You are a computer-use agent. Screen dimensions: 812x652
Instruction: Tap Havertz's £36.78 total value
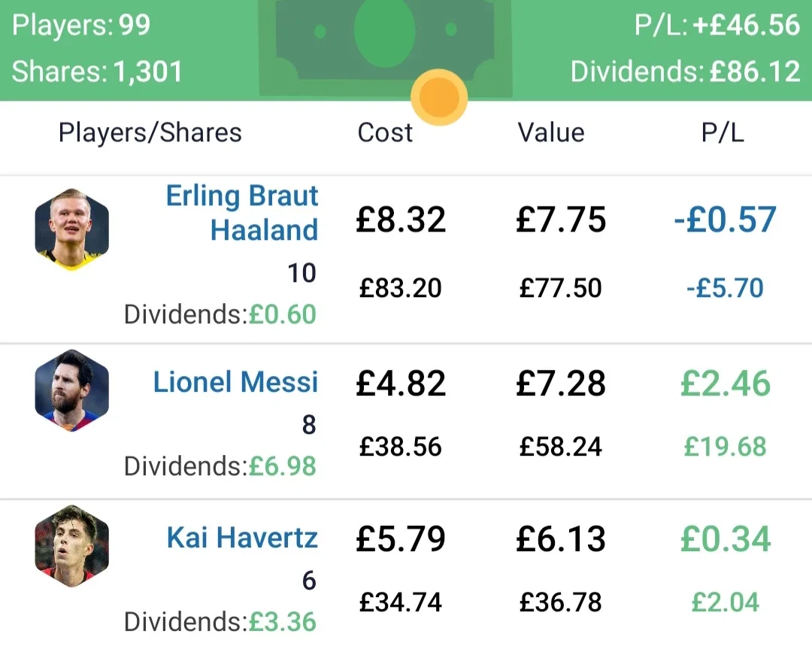(x=561, y=602)
